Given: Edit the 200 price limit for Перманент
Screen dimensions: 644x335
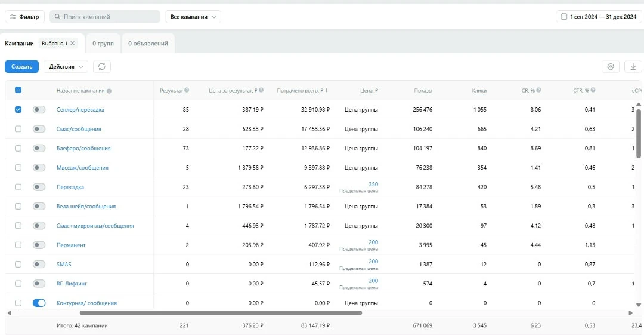Looking at the screenshot, I should point(373,242).
